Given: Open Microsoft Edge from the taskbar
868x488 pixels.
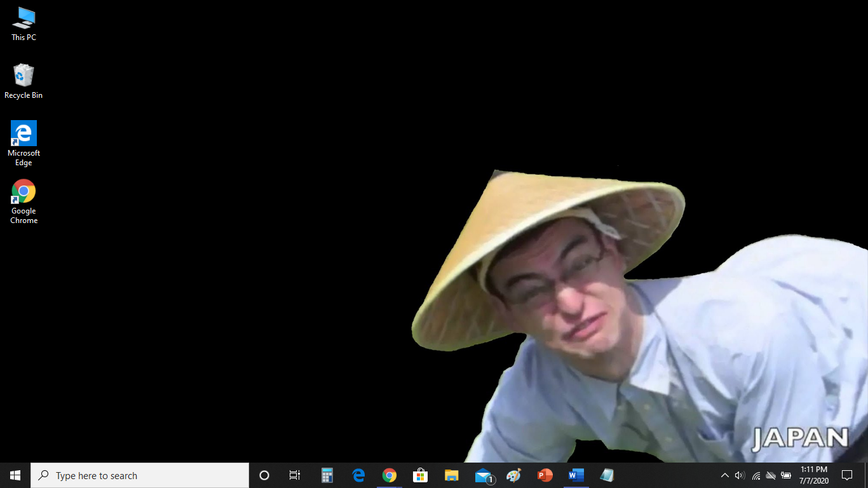Looking at the screenshot, I should [358, 475].
